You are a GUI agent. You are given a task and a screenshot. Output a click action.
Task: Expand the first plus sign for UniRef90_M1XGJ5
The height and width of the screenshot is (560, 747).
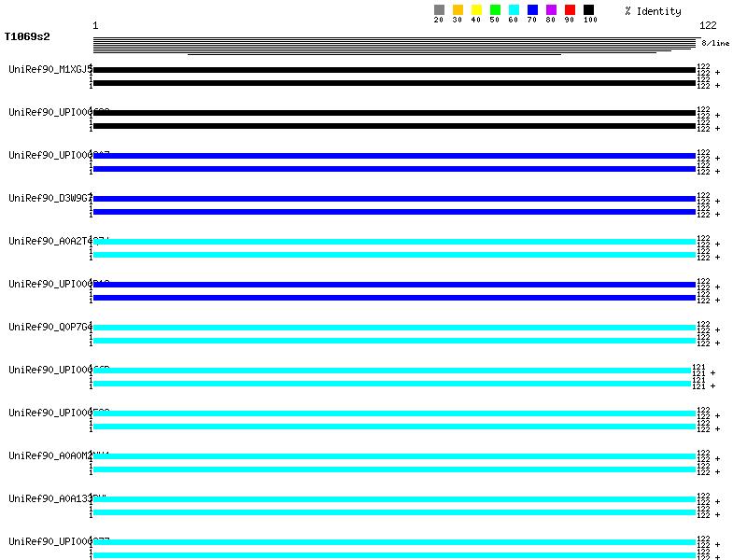(717, 73)
